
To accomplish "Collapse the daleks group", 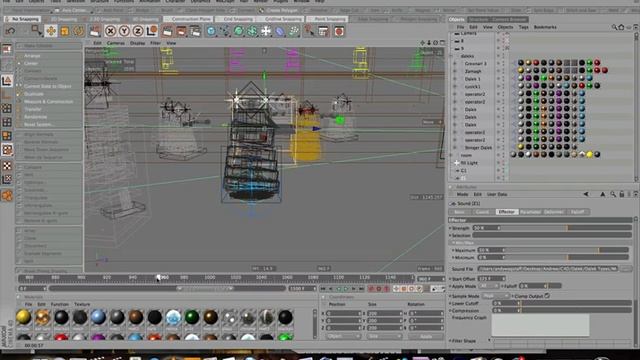I will (451, 56).
